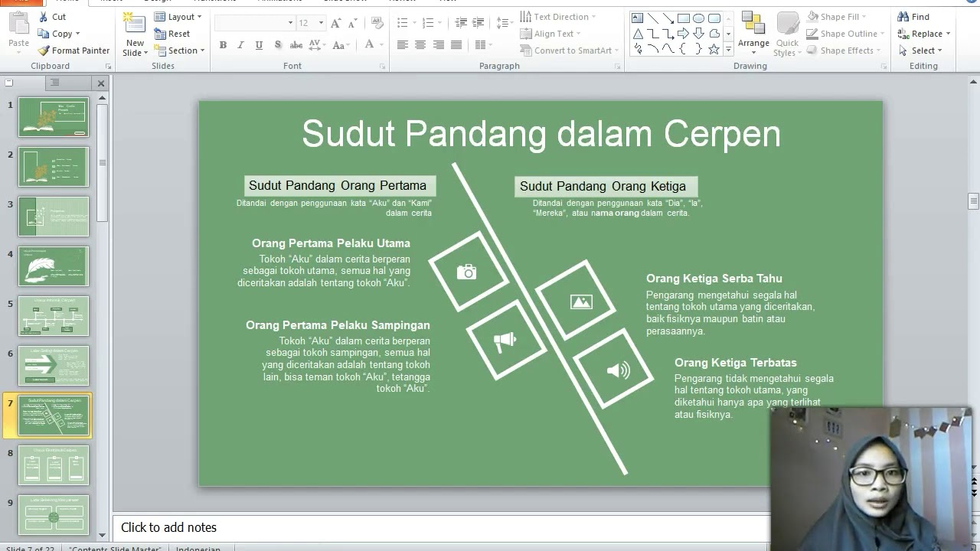Click the Clear Formatting icon
This screenshot has height=551, width=980.
[376, 23]
